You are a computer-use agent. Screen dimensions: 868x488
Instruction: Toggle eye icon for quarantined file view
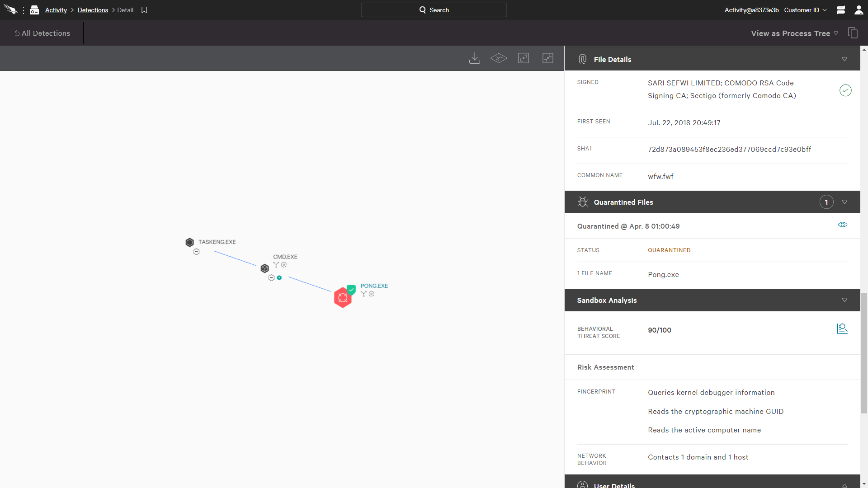[843, 225]
